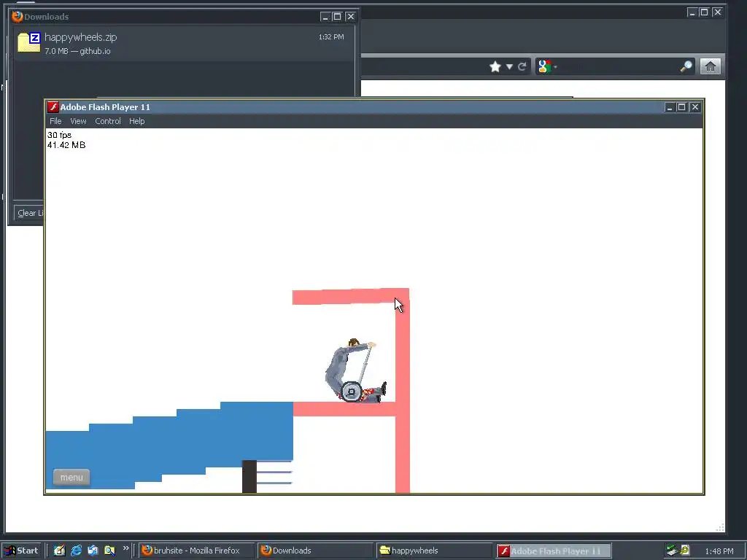This screenshot has width=747, height=560.
Task: Click the Firefox icon in Downloads title bar
Action: (x=18, y=17)
